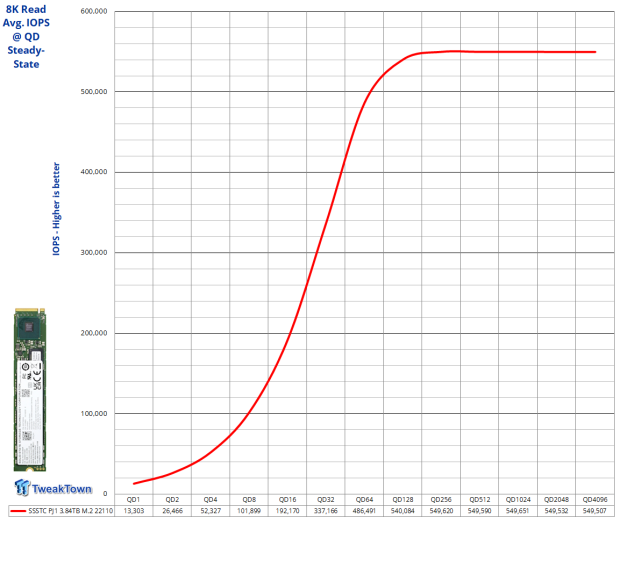Select legend text 'SSSTC PJ1 3.84TB M.2 22110'
Image resolution: width=620 pixels, height=568 pixels.
[x=71, y=511]
